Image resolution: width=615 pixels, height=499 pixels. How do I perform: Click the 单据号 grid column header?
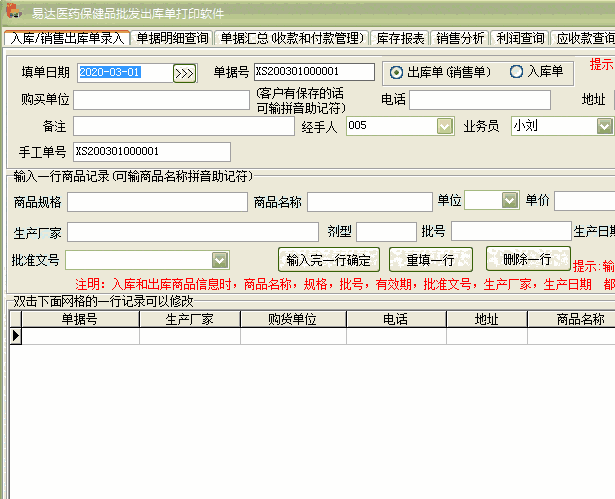click(x=80, y=319)
